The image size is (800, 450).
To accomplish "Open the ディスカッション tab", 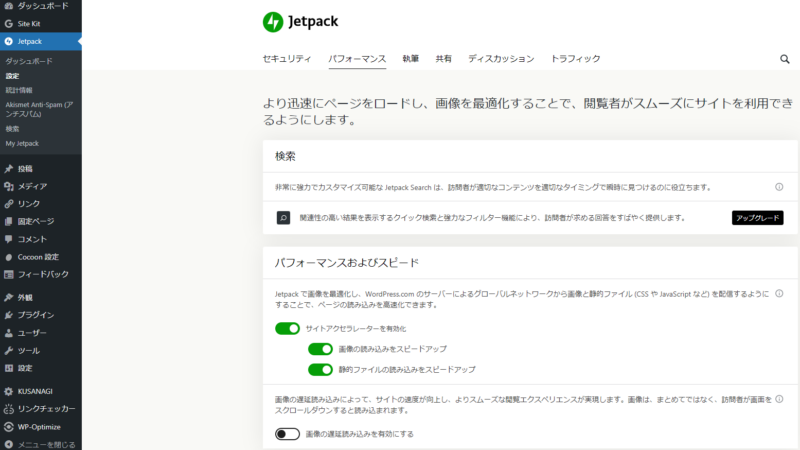I will point(501,59).
